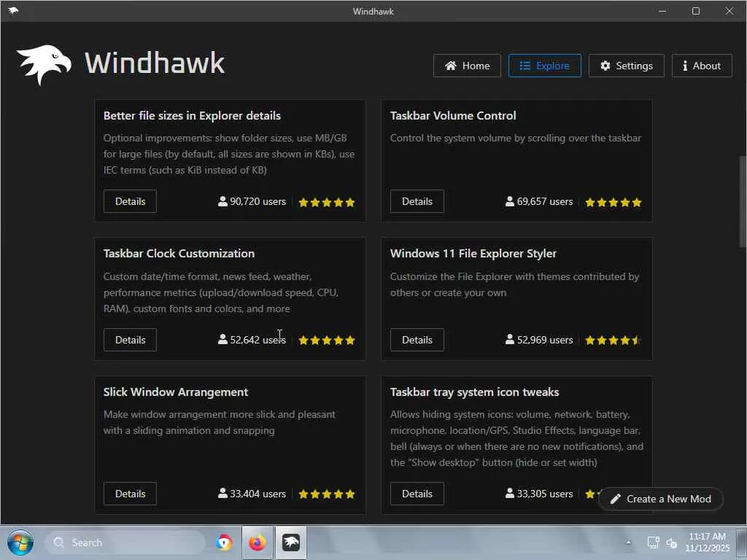Click the gear icon on the Settings tab
The width and height of the screenshot is (747, 560).
(605, 66)
